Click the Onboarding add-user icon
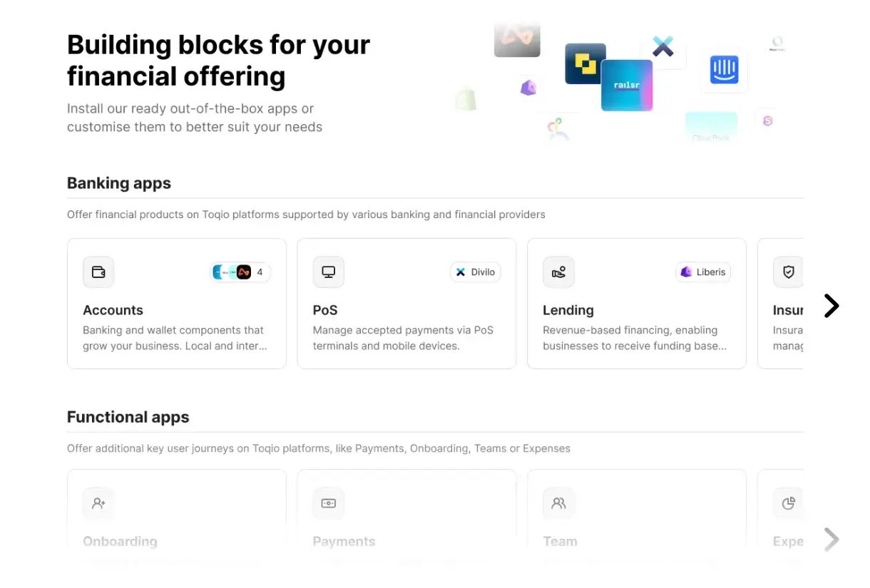870x588 pixels. [x=98, y=503]
